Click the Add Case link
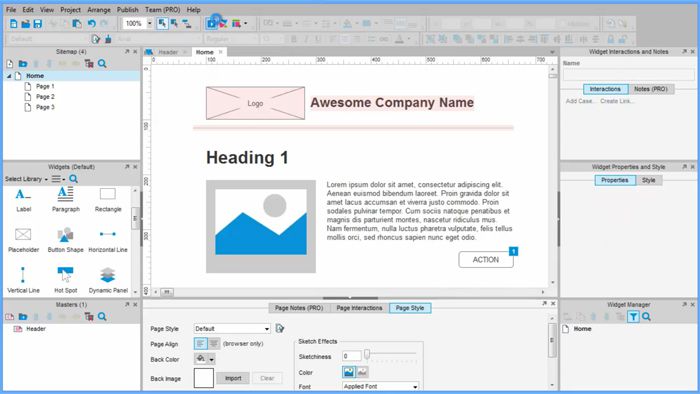The image size is (700, 394). [x=579, y=101]
